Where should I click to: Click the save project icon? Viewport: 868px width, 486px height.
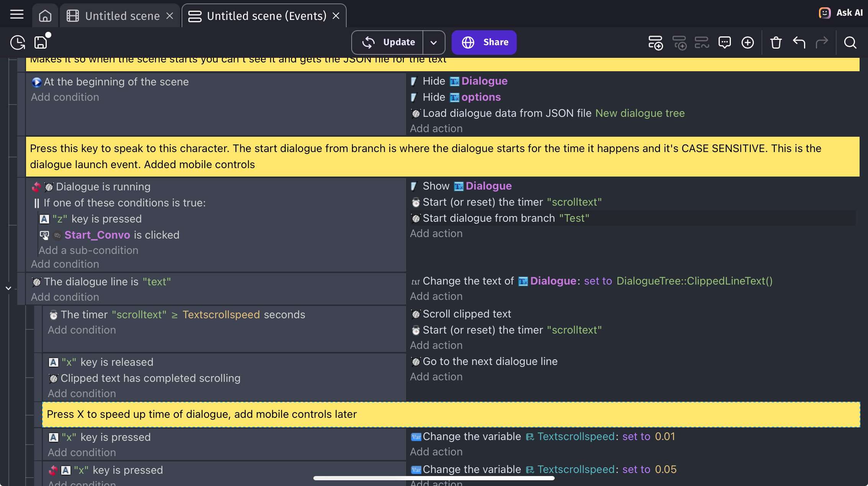41,43
